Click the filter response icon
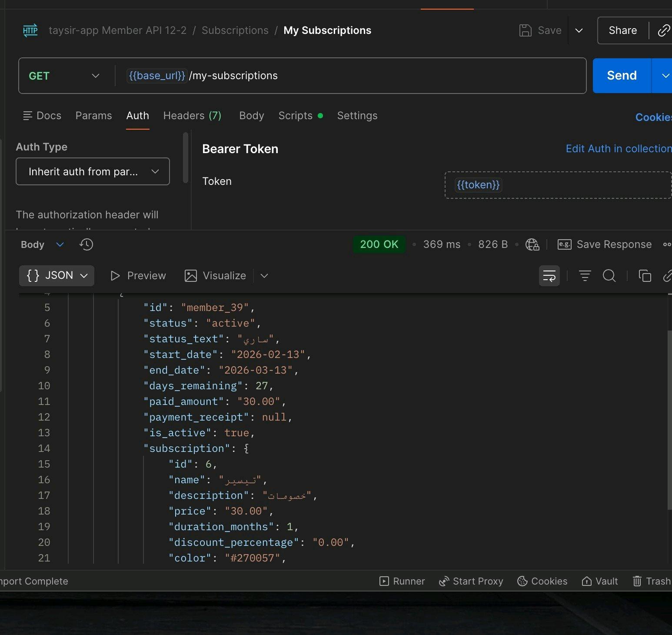Screen dimensions: 672x635 click(x=585, y=276)
